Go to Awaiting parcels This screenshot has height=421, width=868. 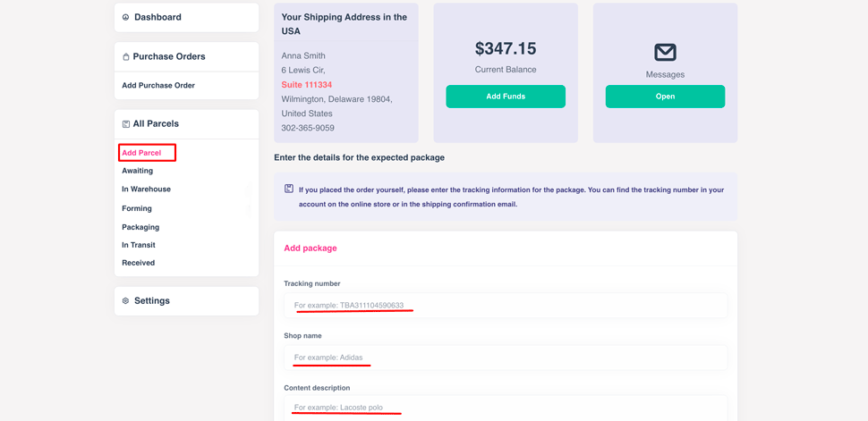click(x=138, y=171)
